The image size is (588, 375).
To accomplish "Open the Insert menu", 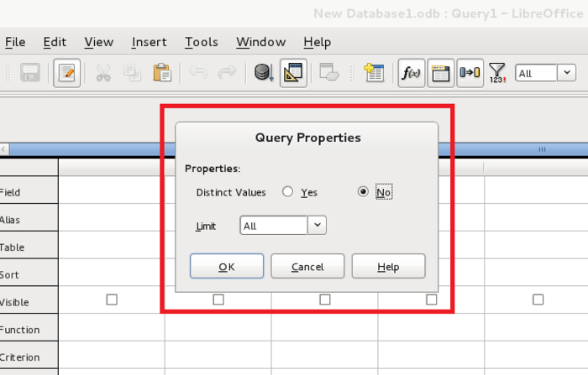I will (150, 42).
